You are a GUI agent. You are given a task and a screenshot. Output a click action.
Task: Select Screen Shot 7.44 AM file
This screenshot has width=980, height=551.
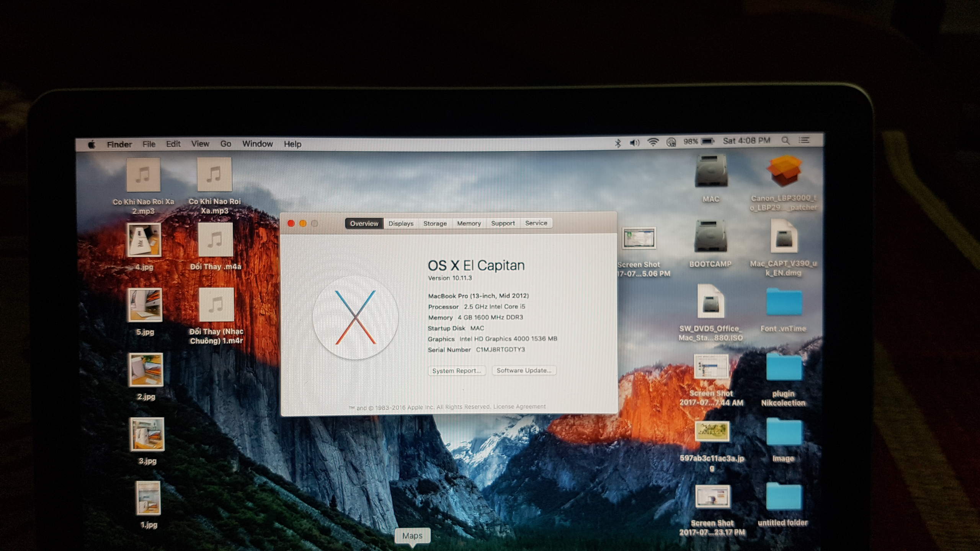711,367
